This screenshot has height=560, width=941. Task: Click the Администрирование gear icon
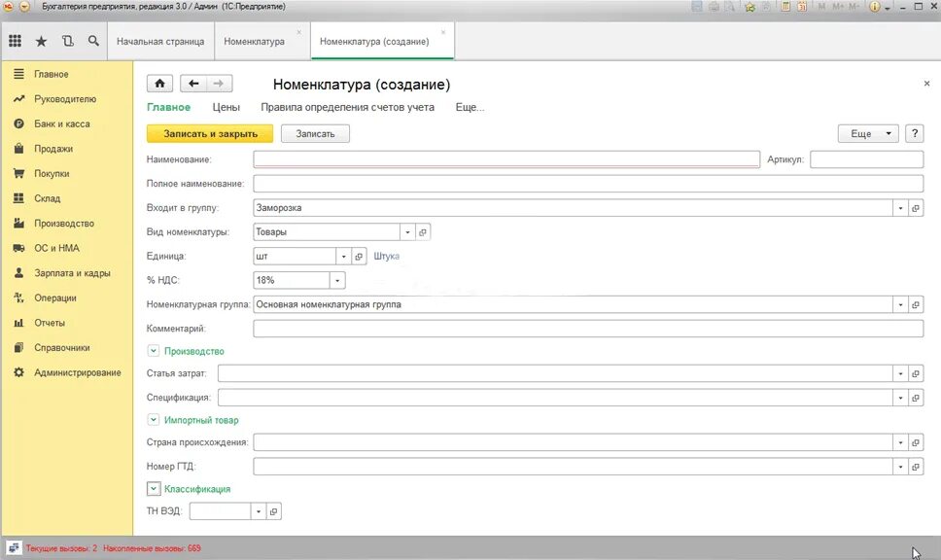point(18,372)
